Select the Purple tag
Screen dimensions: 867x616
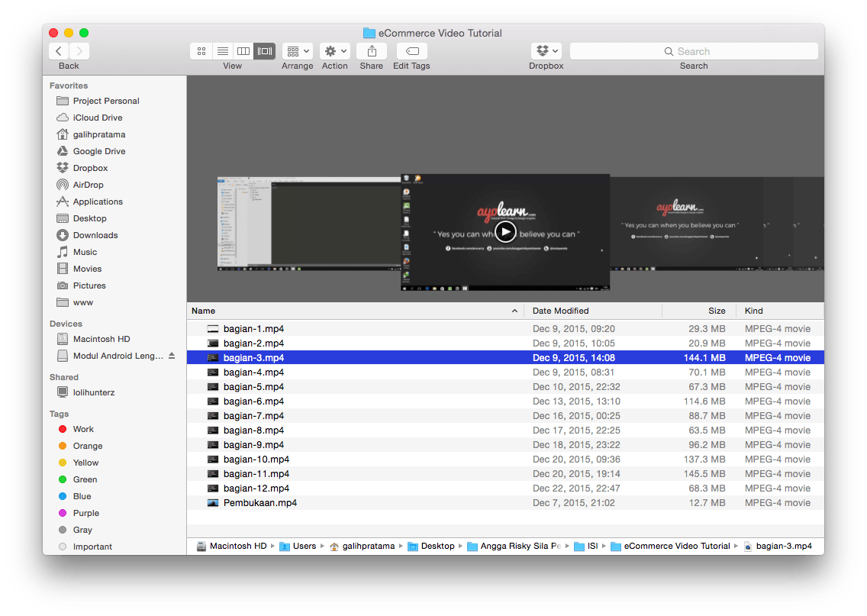pyautogui.click(x=79, y=513)
